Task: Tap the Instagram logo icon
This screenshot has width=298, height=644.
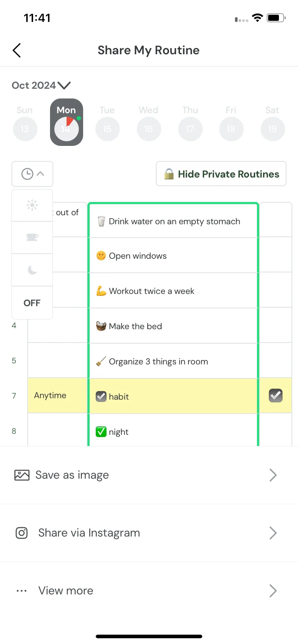Action: pos(22,533)
